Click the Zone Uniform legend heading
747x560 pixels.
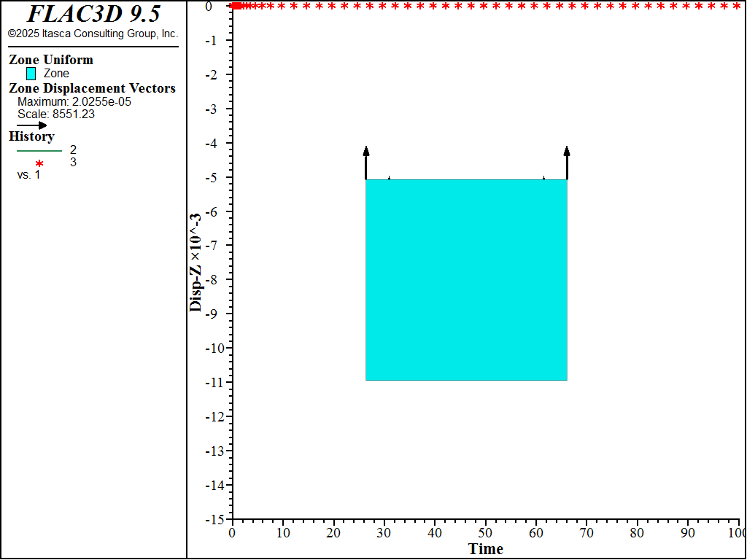point(51,60)
